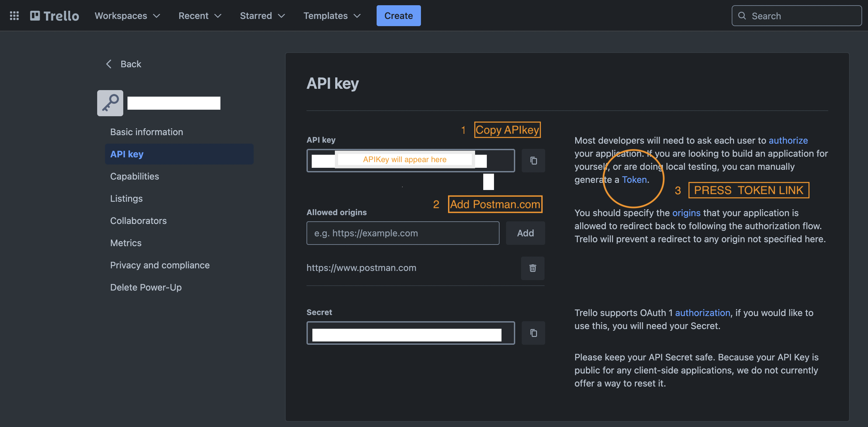Focus the Allowed origins input field
The image size is (868, 427).
point(403,233)
